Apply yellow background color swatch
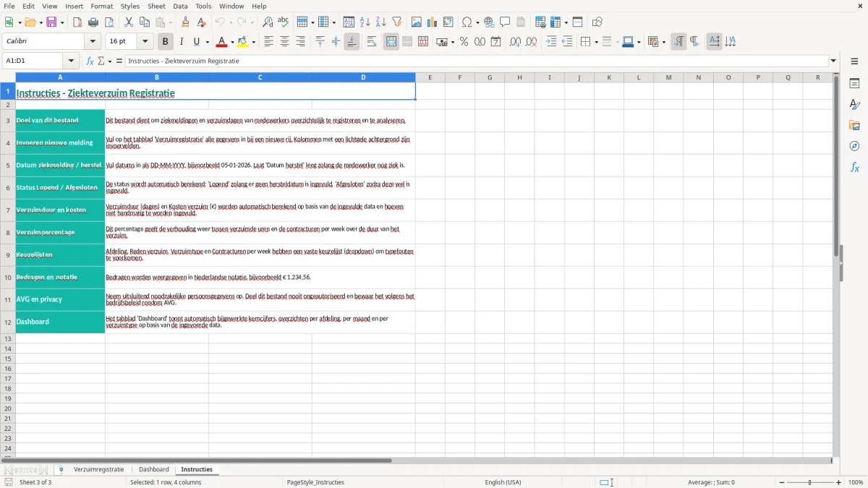 [x=243, y=42]
